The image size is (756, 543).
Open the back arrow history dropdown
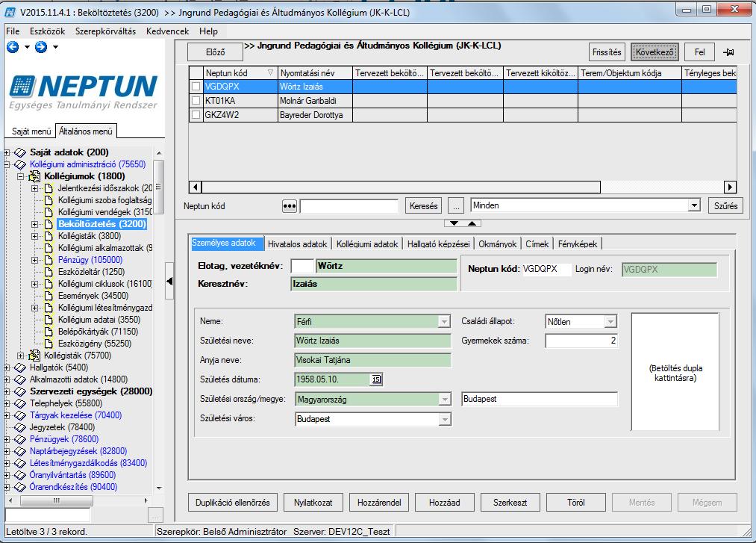coord(27,47)
